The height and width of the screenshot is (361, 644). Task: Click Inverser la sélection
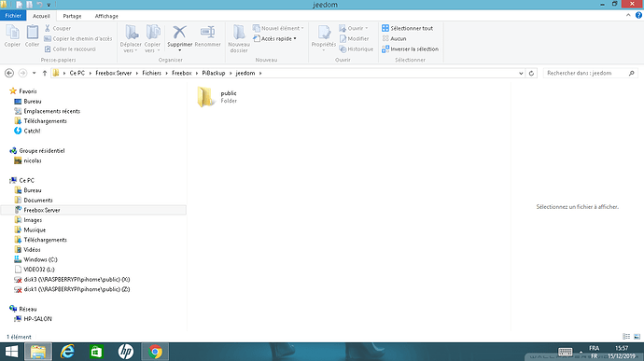(410, 49)
